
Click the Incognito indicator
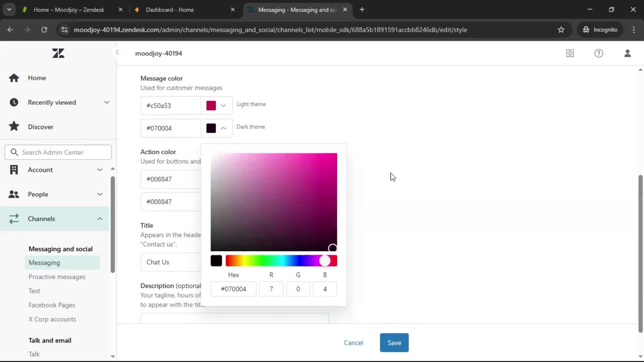[600, 29]
